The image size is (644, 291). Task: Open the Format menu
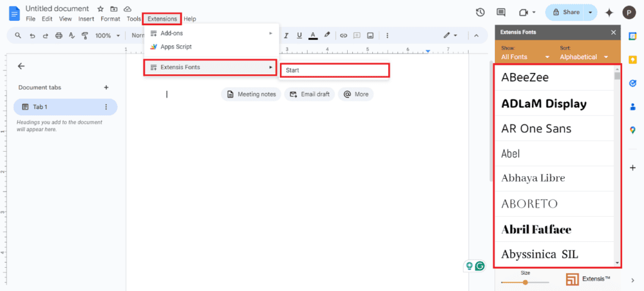coord(111,19)
